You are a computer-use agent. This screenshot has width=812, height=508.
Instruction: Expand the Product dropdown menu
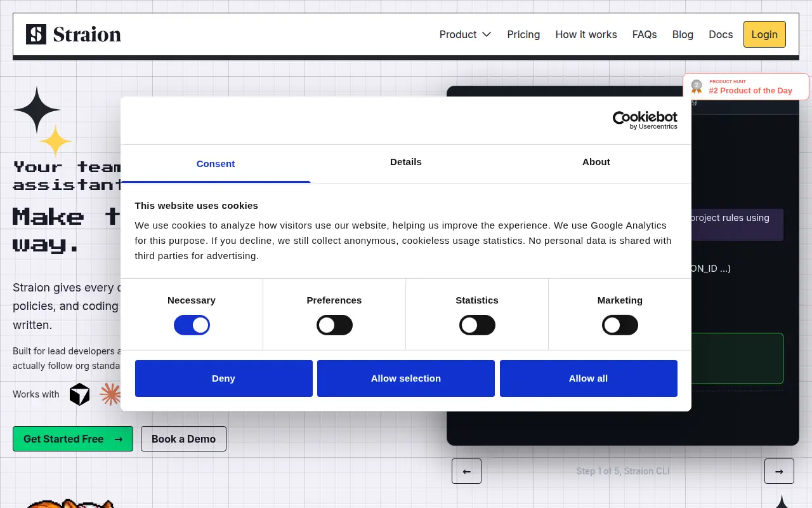tap(465, 34)
